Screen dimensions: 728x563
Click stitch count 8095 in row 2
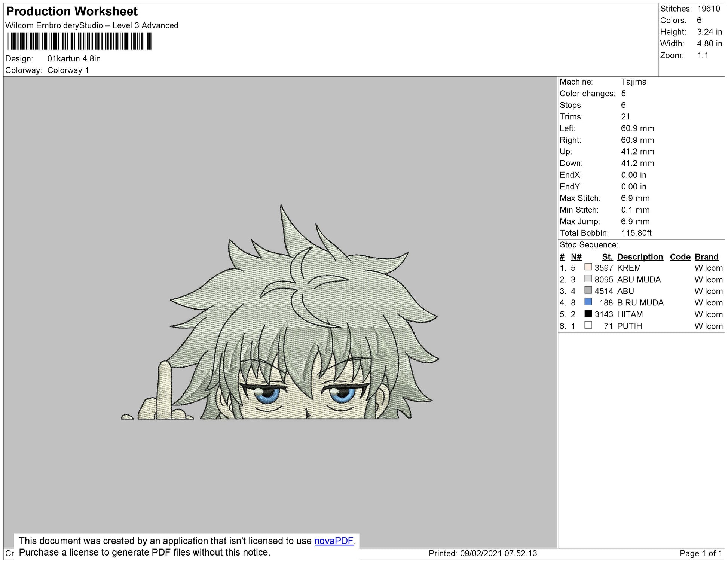click(604, 280)
